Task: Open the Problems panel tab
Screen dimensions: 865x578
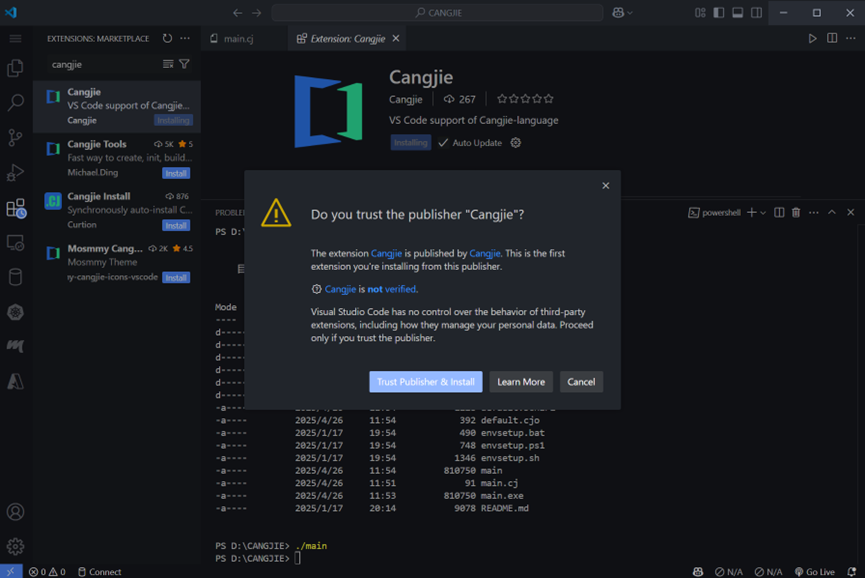Action: pos(229,213)
